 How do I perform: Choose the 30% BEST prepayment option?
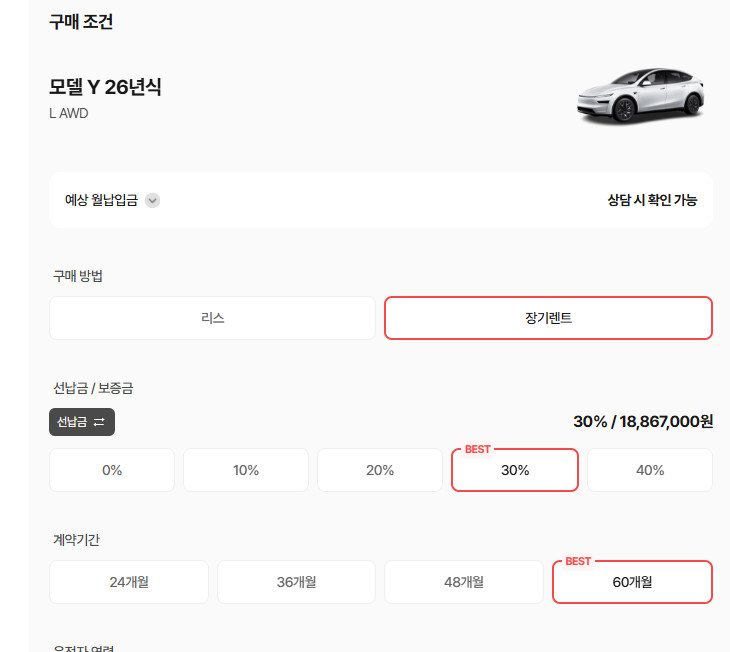point(515,470)
